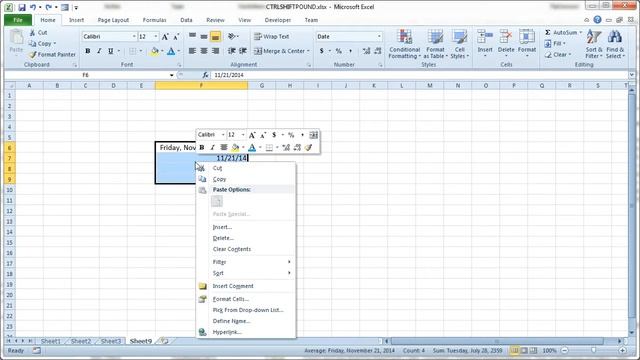Expand the Sort submenu in context menu
The image size is (640, 360).
pos(246,273)
